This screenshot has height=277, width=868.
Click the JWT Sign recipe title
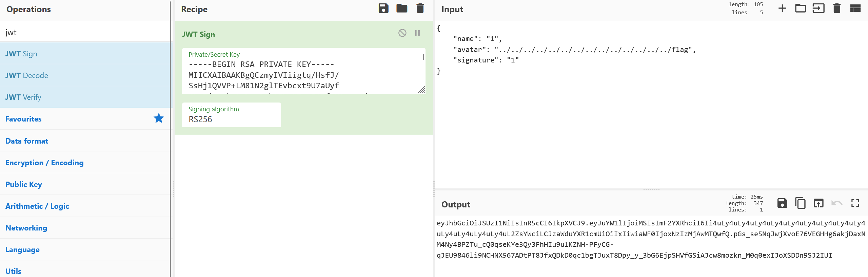coord(198,34)
